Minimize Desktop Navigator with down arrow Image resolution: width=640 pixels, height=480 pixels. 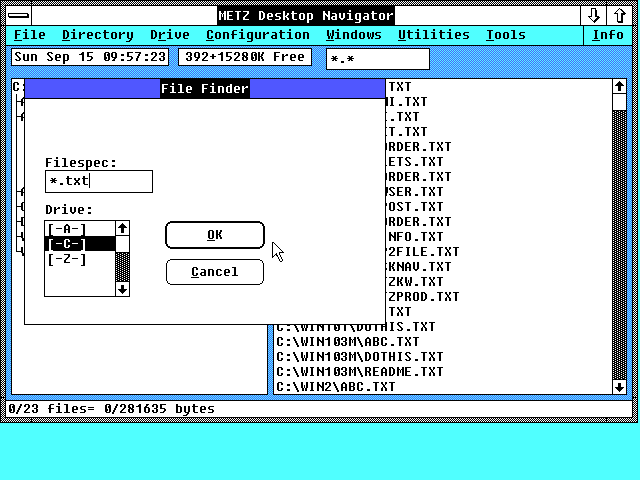tap(593, 16)
